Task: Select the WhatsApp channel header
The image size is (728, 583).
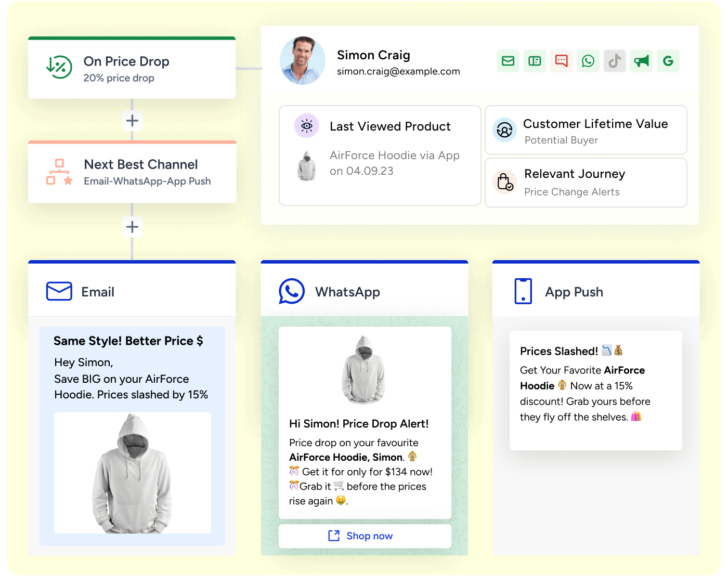Action: click(x=364, y=291)
